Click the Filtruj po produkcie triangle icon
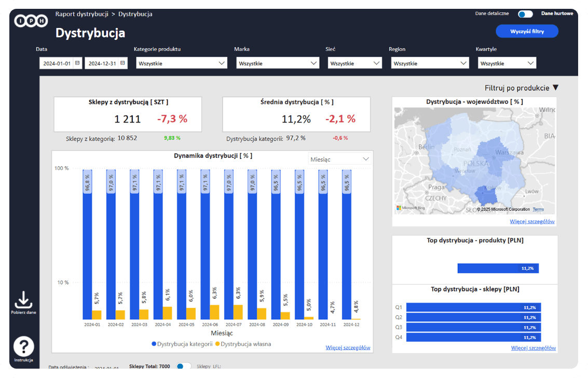The height and width of the screenshot is (378, 588). (555, 88)
